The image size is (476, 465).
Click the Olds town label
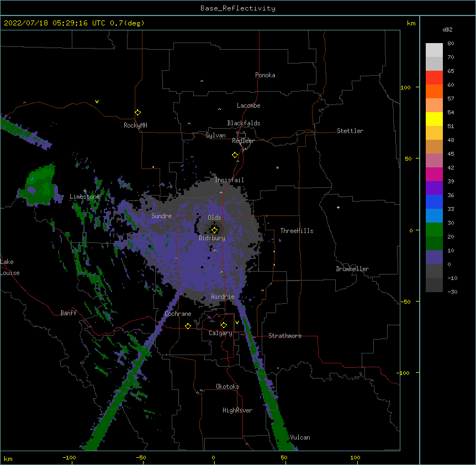pyautogui.click(x=214, y=218)
